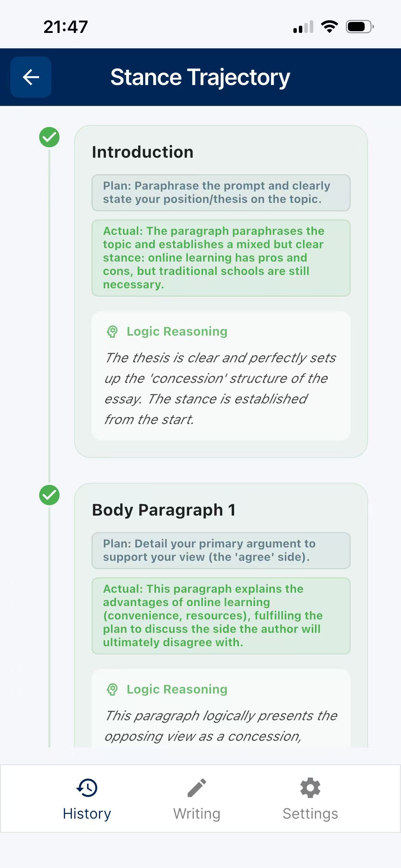Click the battery status icon
Viewport: 401px width, 868px height.
[x=359, y=27]
